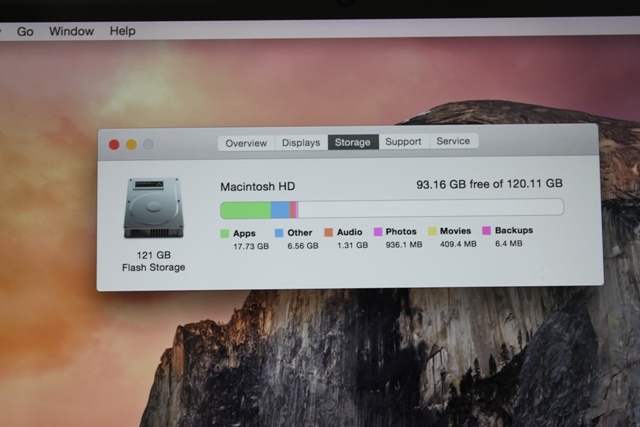The height and width of the screenshot is (427, 640).
Task: Click the 121 GB capacity label
Action: click(x=153, y=255)
